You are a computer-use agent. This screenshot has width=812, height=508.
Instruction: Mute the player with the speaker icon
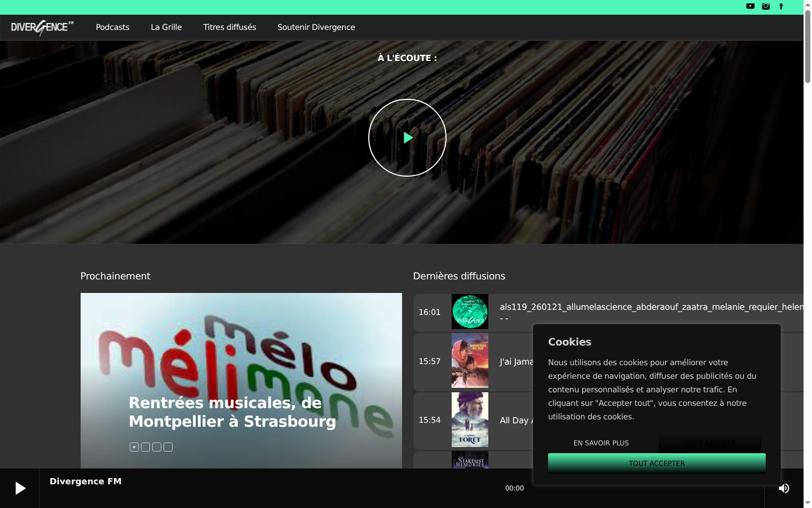[x=784, y=488]
